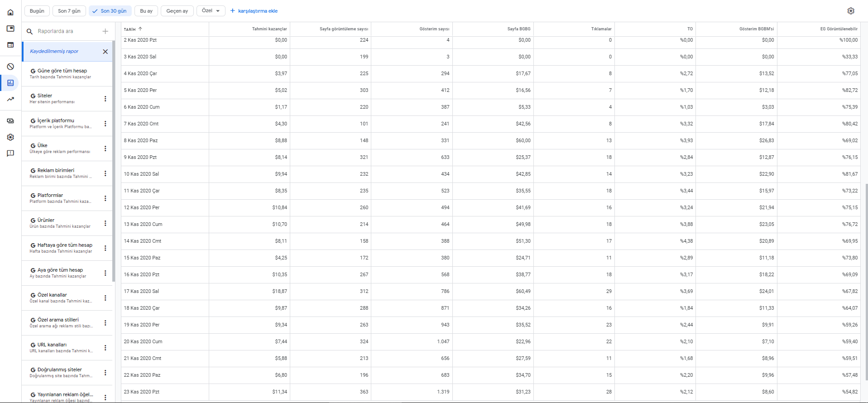Viewport: 868px width, 403px height.
Task: Open the trending arrow optimization icon
Action: click(10, 99)
